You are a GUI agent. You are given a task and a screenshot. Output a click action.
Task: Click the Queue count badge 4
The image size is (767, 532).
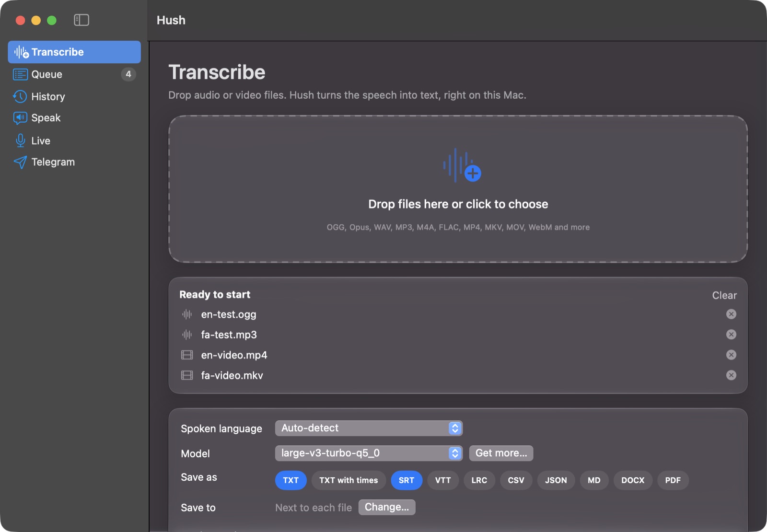[x=128, y=74]
